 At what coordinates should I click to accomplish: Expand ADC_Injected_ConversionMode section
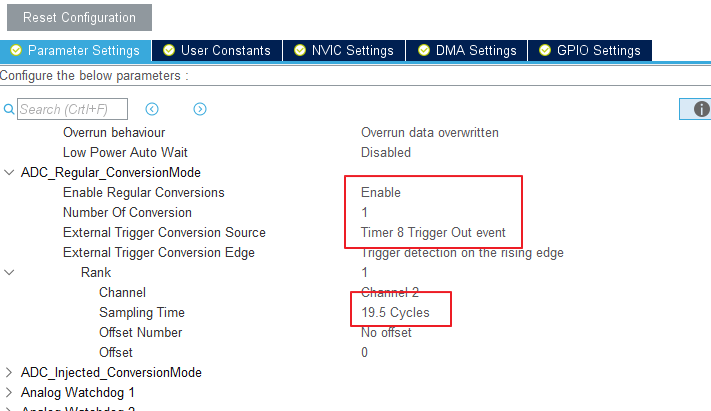click(9, 372)
